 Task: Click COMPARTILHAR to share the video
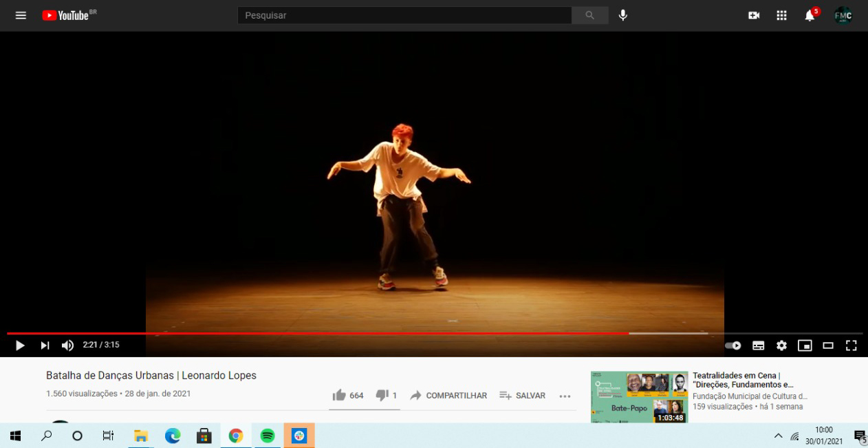point(448,396)
